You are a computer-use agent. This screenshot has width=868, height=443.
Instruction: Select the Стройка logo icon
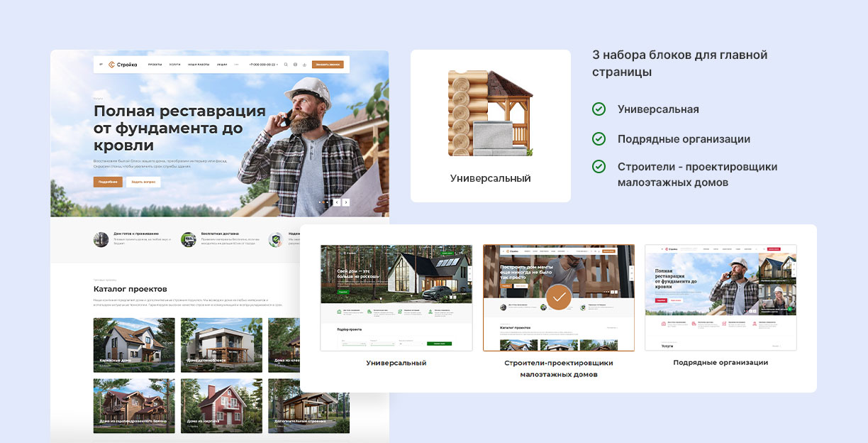pos(111,64)
